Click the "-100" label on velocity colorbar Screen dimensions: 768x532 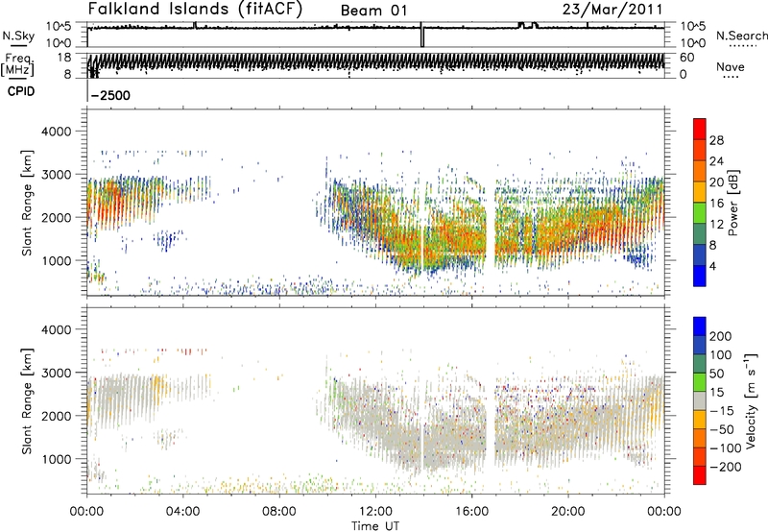tap(726, 448)
